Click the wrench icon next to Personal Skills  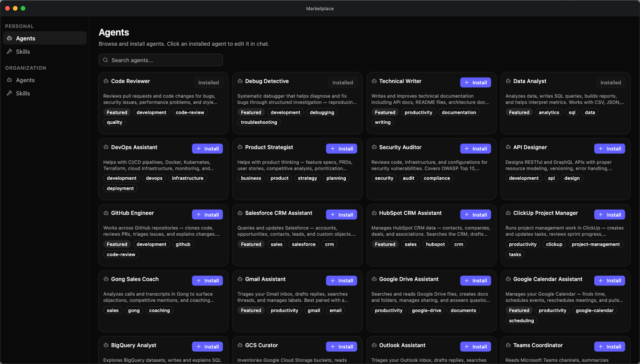coord(9,51)
